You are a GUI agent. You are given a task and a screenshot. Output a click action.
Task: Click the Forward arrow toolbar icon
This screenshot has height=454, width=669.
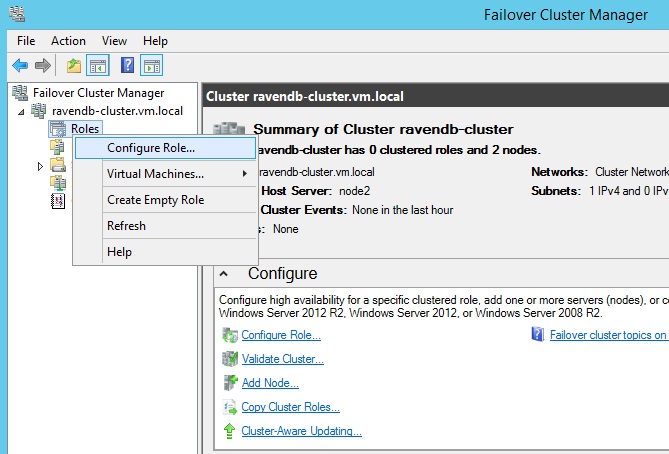[42, 66]
